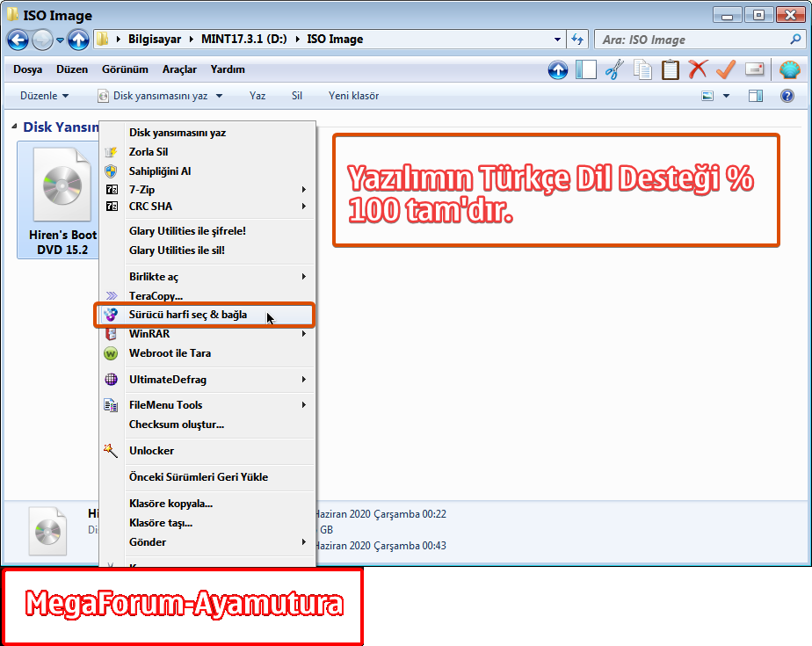The width and height of the screenshot is (812, 646).
Task: Click the red X Delete icon
Action: click(x=698, y=69)
